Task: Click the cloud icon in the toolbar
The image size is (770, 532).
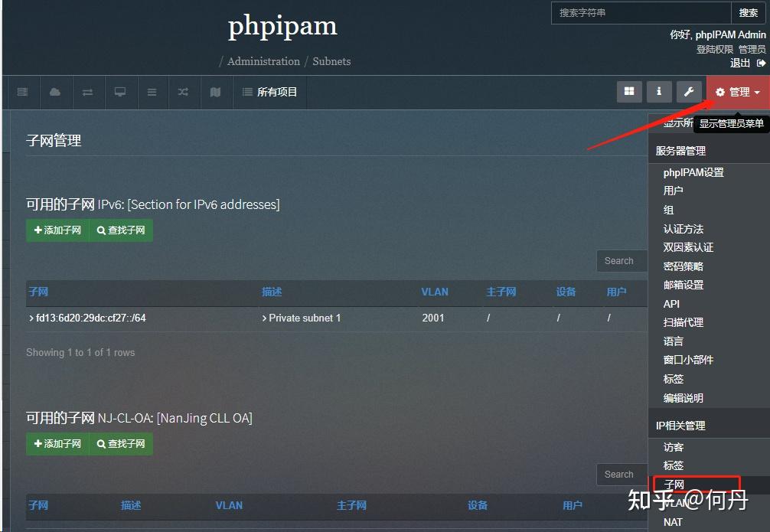Action: click(55, 92)
